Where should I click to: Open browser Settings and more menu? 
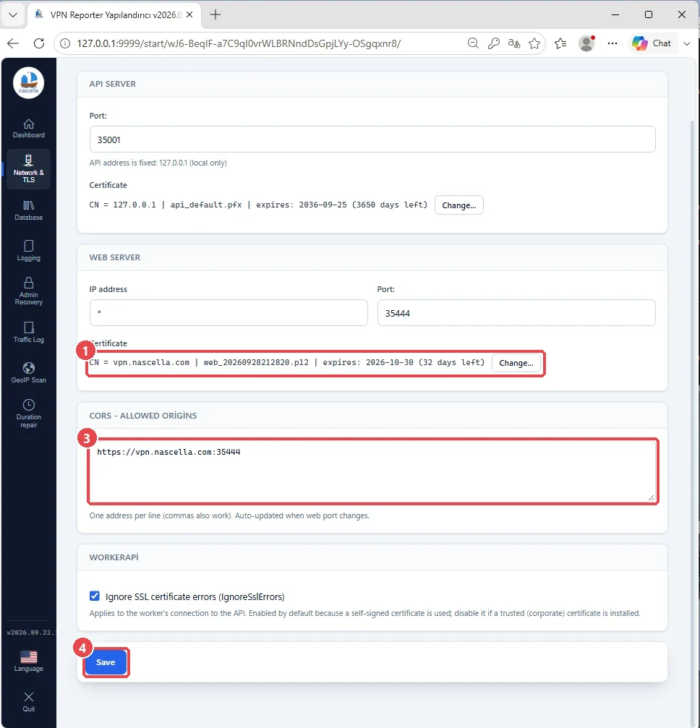pos(612,43)
